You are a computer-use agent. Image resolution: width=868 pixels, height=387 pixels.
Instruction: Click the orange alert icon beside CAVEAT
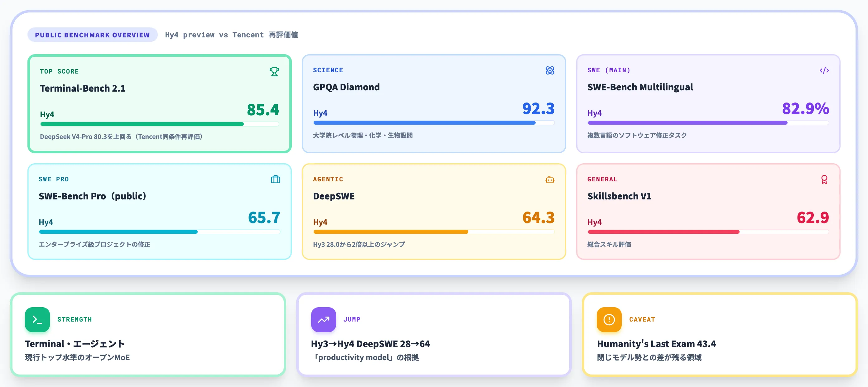pos(609,319)
